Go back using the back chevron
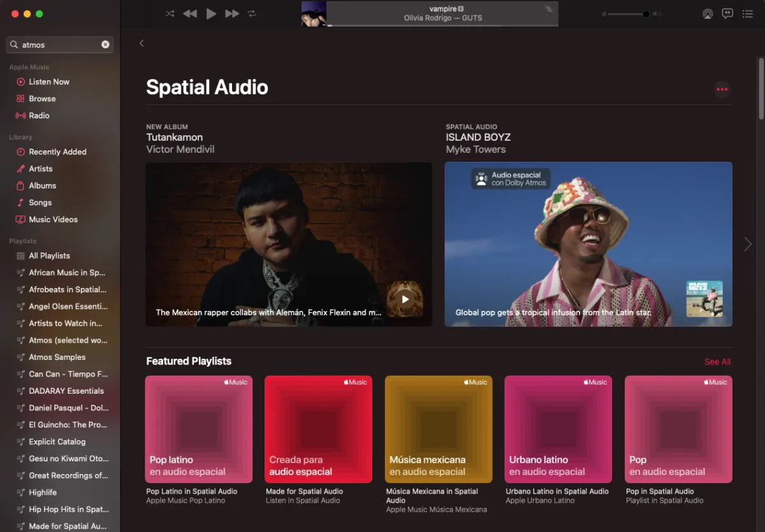Viewport: 765px width, 532px height. tap(142, 43)
